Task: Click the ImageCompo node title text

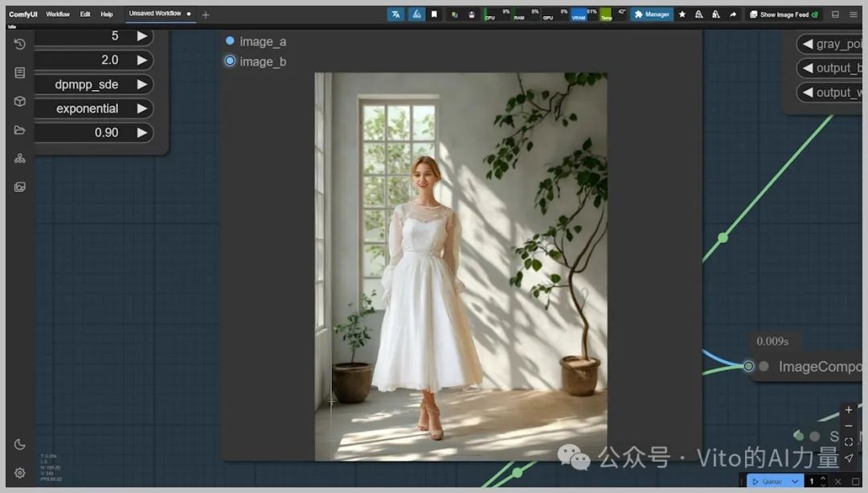Action: pyautogui.click(x=821, y=367)
